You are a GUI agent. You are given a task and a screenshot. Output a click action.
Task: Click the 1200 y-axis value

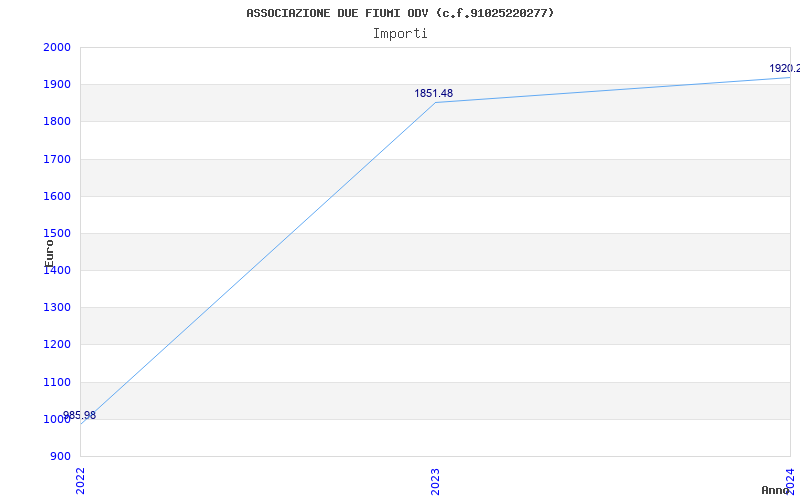(x=57, y=345)
